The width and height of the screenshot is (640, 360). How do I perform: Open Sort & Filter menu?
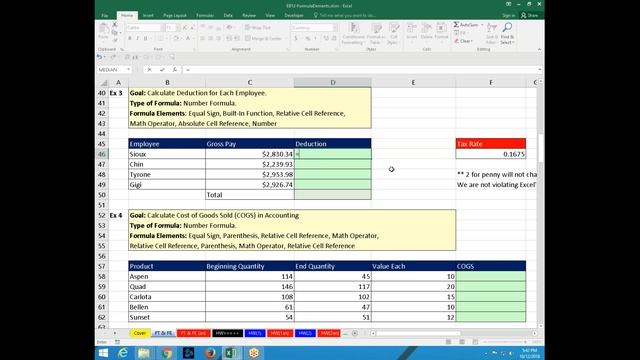click(x=492, y=33)
